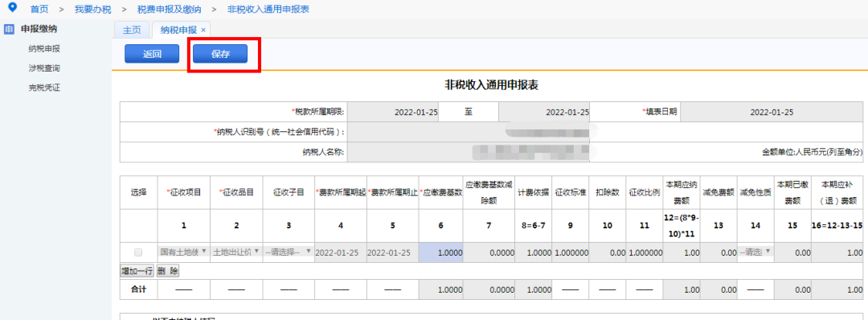Click the 征收比例 cell in the data row
The height and width of the screenshot is (320, 868).
(645, 252)
